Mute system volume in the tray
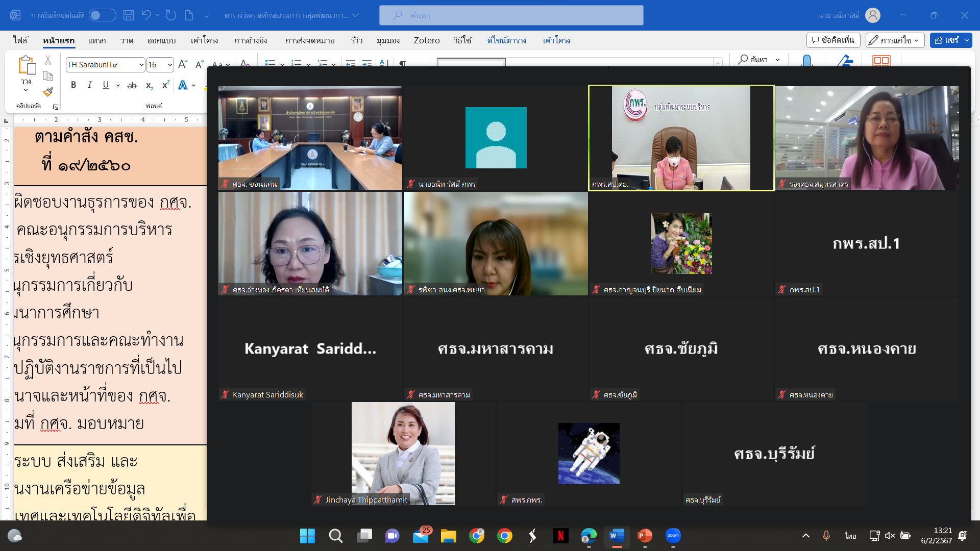The image size is (980, 551). (x=890, y=536)
